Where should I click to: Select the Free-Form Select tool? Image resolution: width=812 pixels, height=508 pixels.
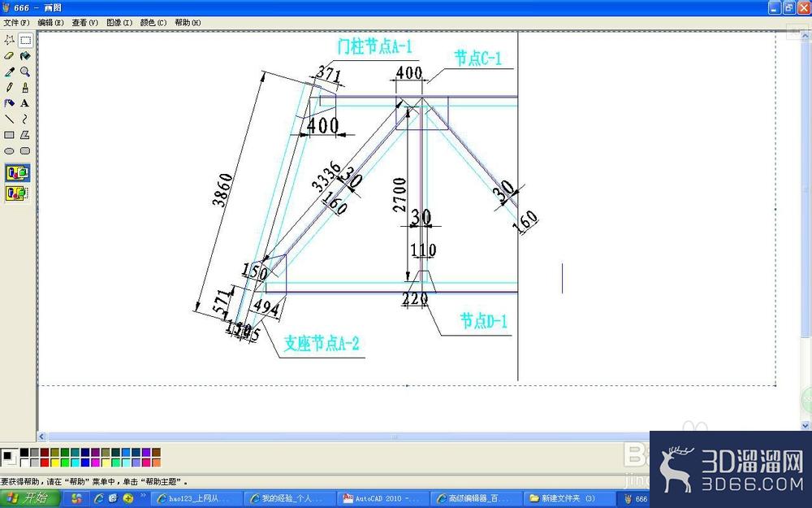[x=9, y=40]
